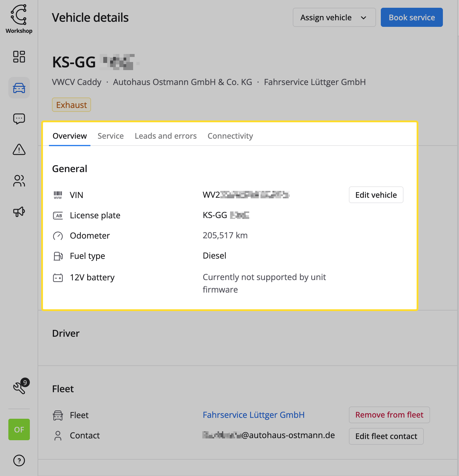Open the Fahrservice Lüttger GmbH fleet link
The width and height of the screenshot is (459, 476).
click(253, 415)
